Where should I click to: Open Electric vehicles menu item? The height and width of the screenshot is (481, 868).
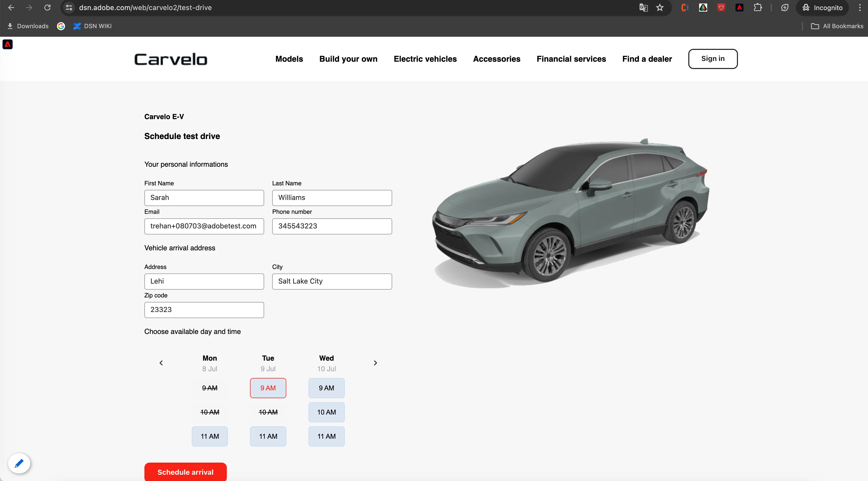coord(425,59)
